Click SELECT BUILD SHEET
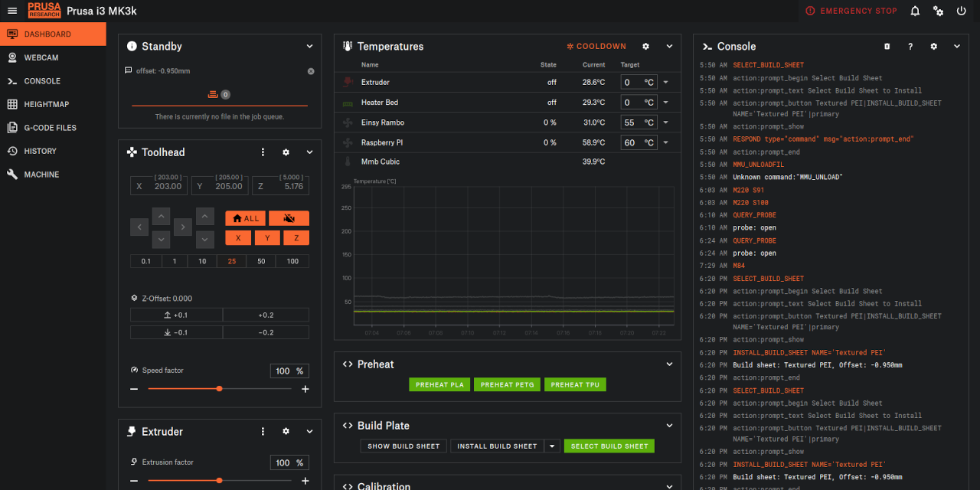 coord(609,446)
